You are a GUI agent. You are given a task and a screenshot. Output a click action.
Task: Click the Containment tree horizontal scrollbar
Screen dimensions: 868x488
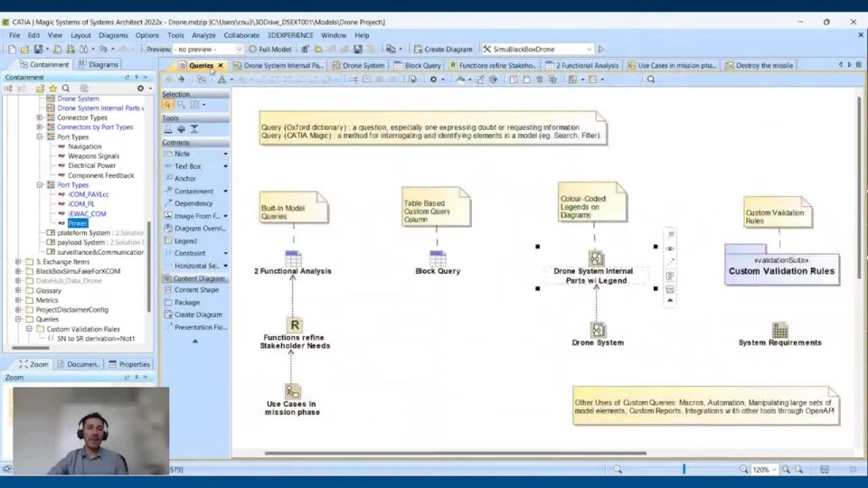(x=31, y=348)
